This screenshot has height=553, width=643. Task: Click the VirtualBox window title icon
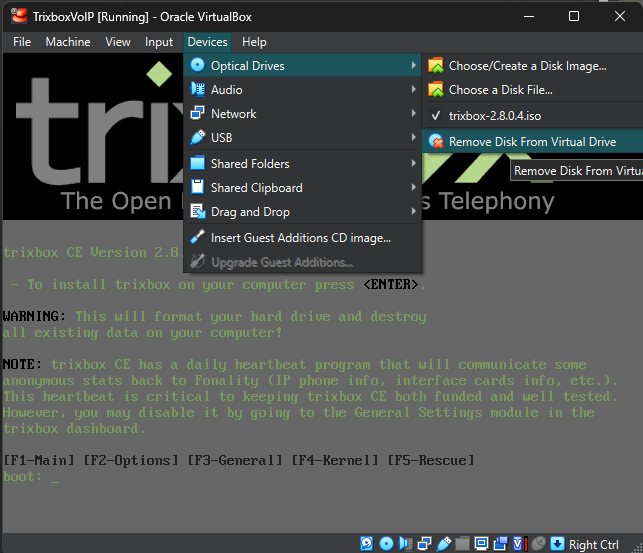(x=19, y=16)
